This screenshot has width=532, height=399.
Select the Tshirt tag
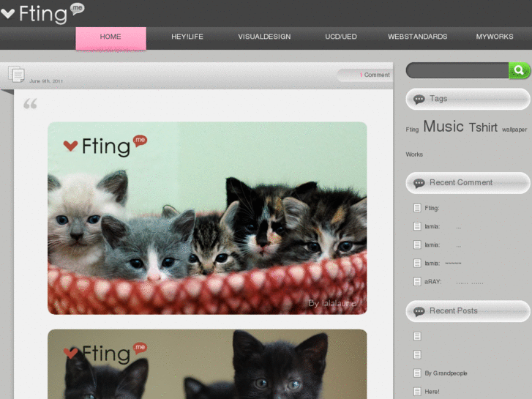coord(483,127)
